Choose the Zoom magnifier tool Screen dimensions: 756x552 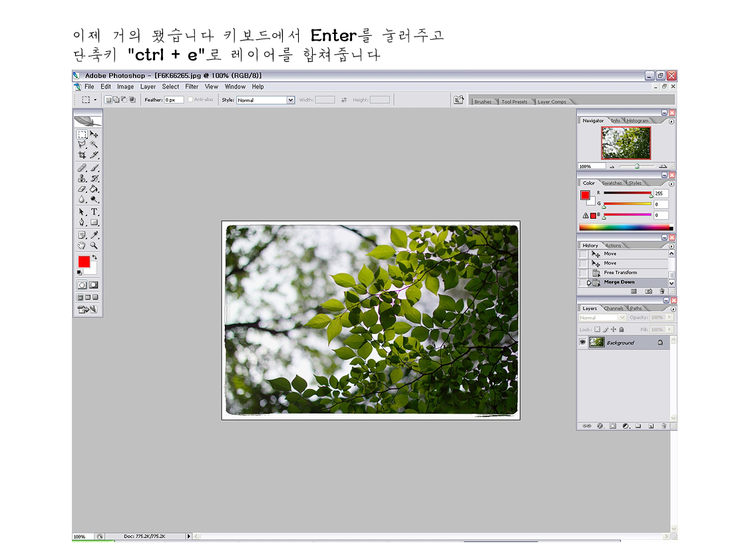click(x=94, y=245)
